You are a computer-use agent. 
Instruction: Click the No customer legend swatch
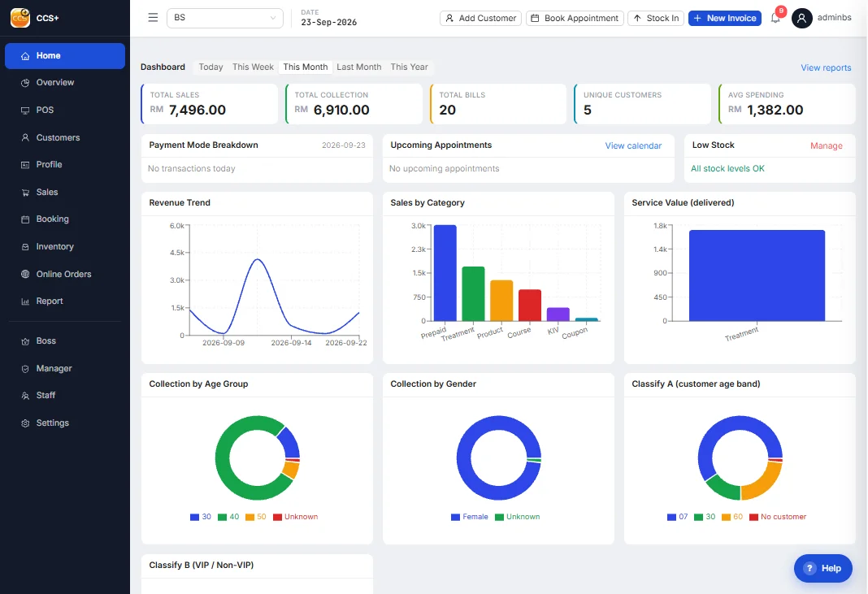click(753, 517)
